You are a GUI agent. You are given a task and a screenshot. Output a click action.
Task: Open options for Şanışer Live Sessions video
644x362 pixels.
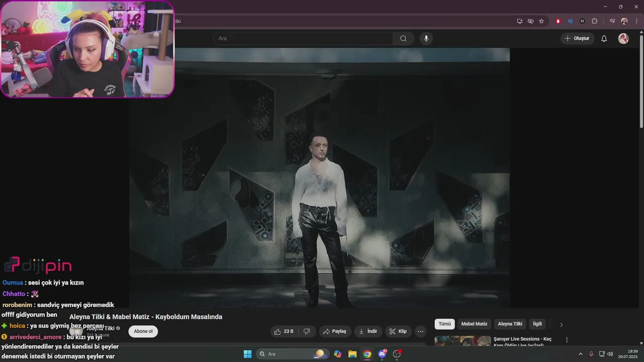tap(567, 340)
